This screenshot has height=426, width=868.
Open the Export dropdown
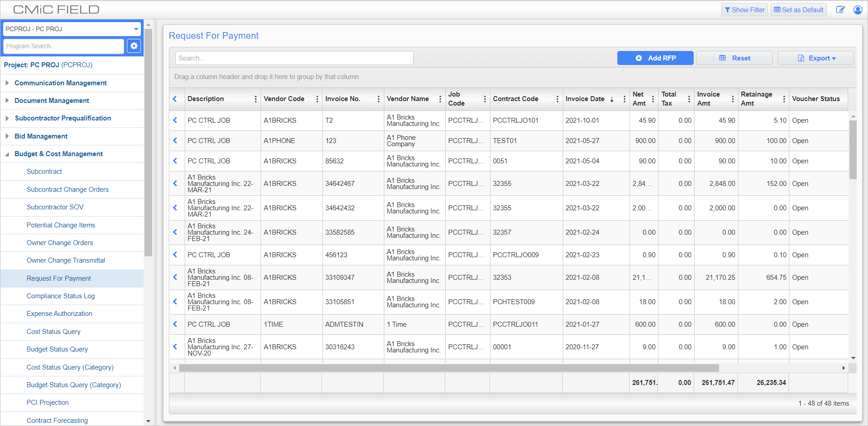(x=816, y=58)
